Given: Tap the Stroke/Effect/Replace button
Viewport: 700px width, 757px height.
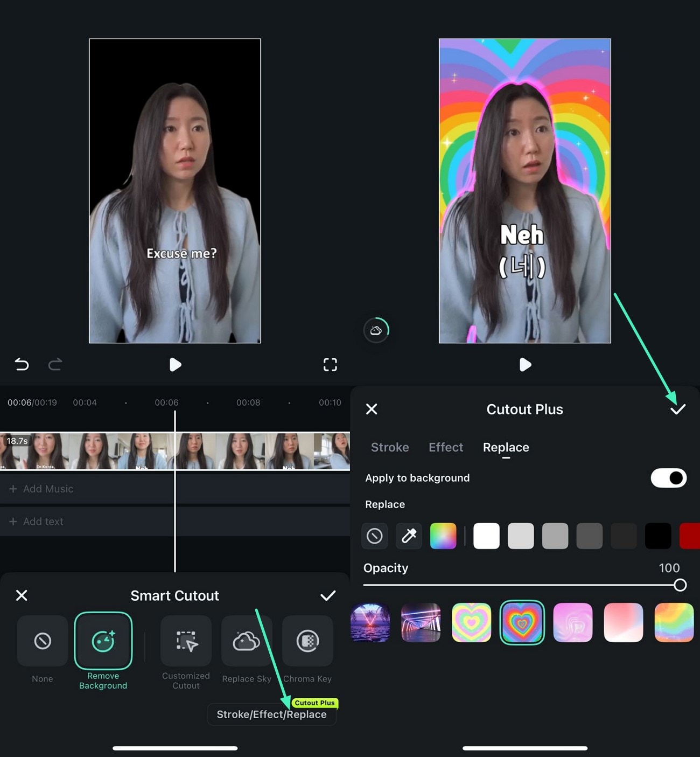Looking at the screenshot, I should click(271, 714).
